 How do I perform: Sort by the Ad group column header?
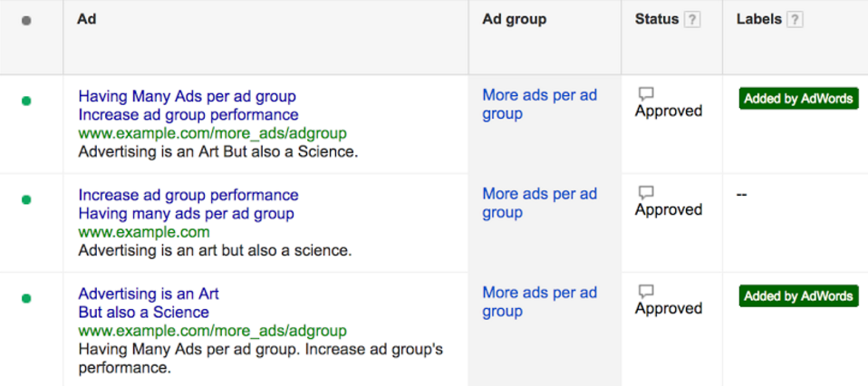pos(515,19)
